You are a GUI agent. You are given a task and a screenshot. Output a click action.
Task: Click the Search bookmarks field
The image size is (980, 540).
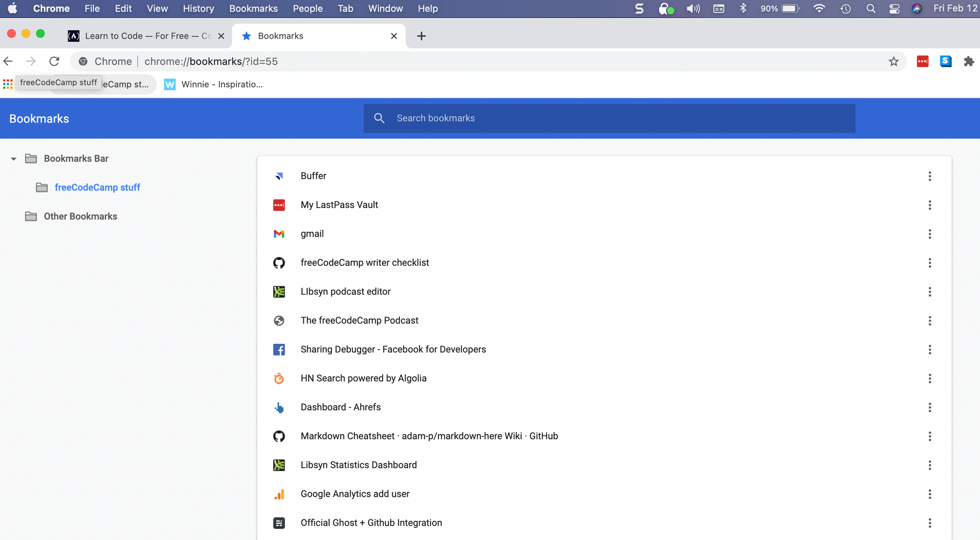coord(609,118)
